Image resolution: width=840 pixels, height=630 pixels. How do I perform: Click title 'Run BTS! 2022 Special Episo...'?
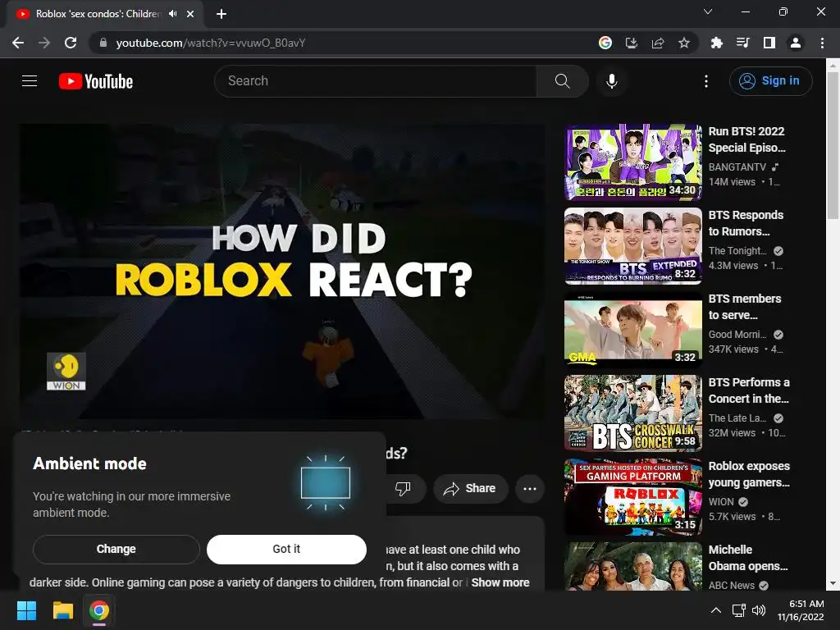tap(746, 139)
